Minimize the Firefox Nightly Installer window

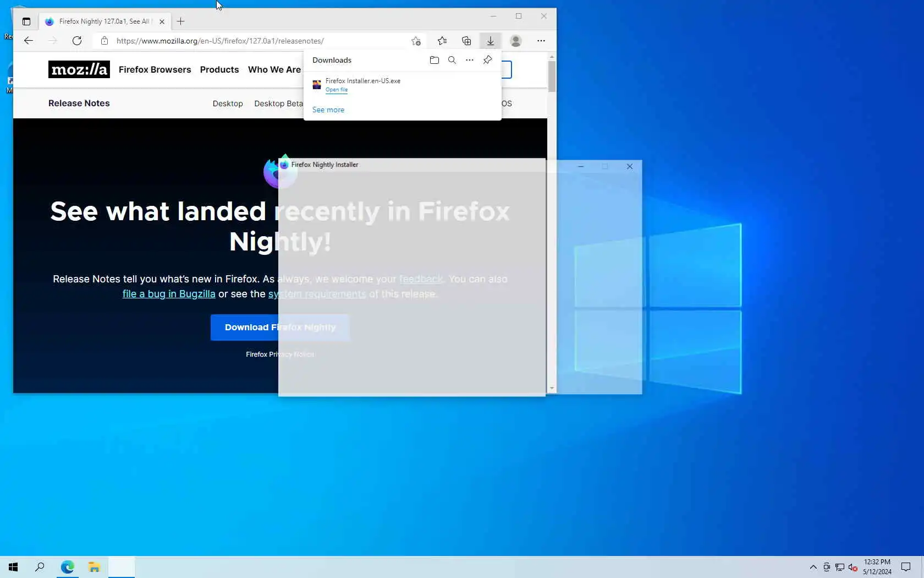581,166
